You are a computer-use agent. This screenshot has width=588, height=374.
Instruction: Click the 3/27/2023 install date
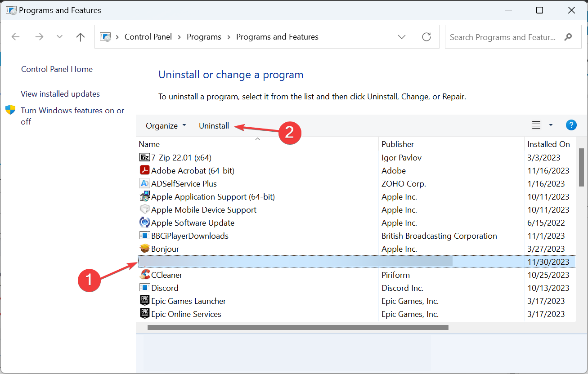click(546, 249)
